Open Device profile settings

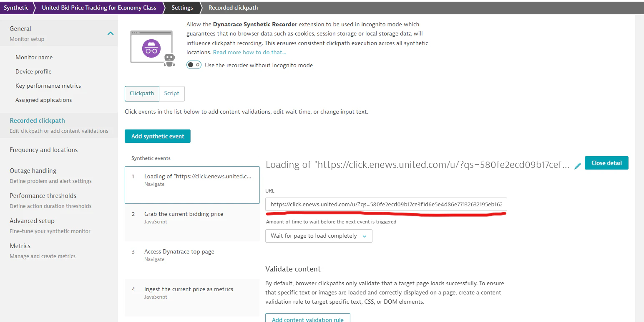tap(33, 71)
